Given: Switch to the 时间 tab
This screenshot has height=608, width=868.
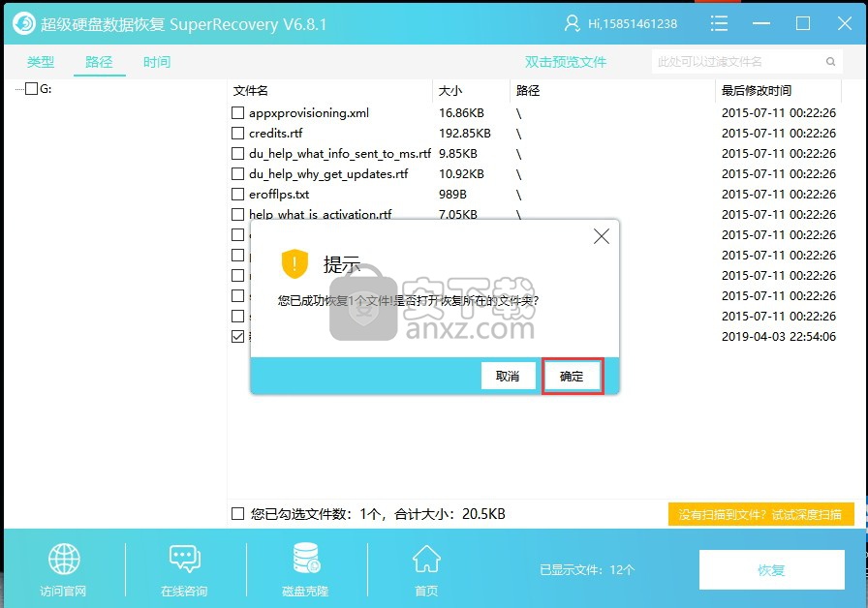Looking at the screenshot, I should point(157,62).
